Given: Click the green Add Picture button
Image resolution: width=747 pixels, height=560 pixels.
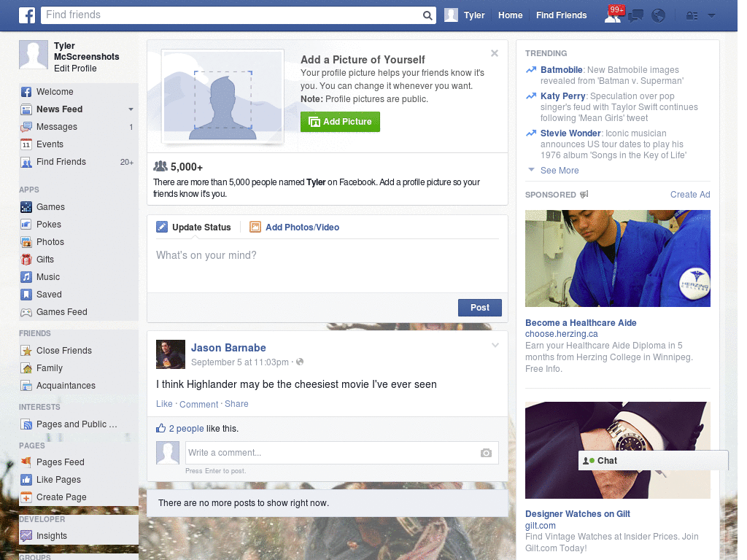Looking at the screenshot, I should (x=340, y=122).
